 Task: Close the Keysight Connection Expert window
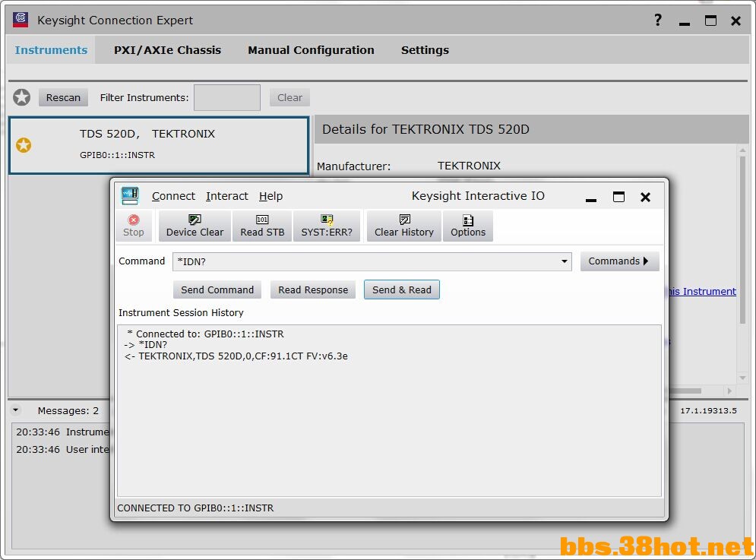click(x=735, y=21)
